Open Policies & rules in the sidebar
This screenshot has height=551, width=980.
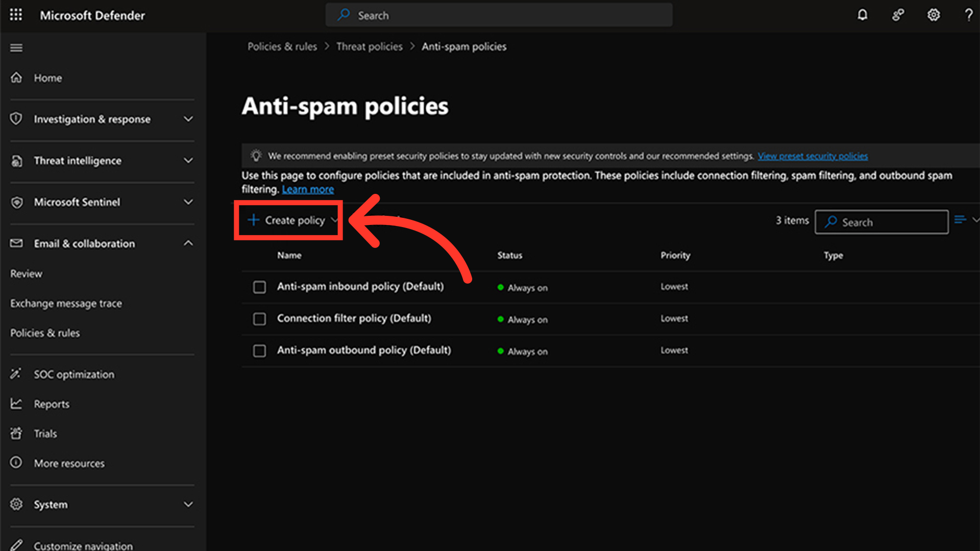pos(45,333)
